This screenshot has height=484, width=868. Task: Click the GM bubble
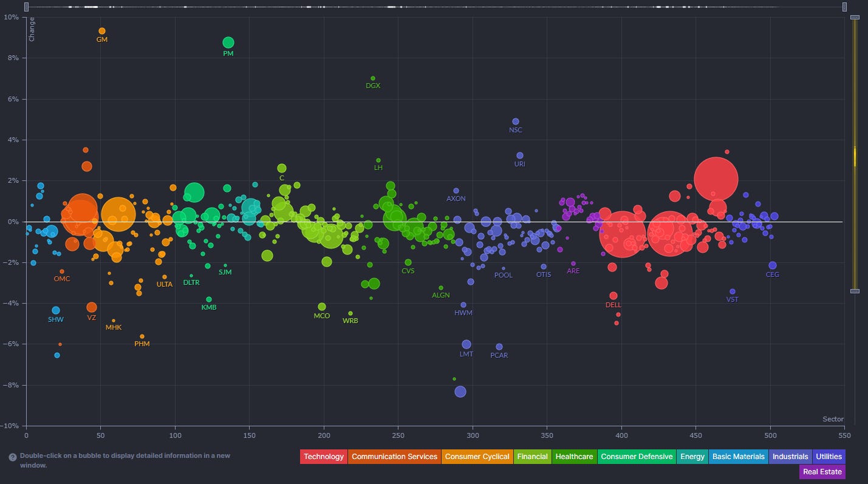coord(102,31)
